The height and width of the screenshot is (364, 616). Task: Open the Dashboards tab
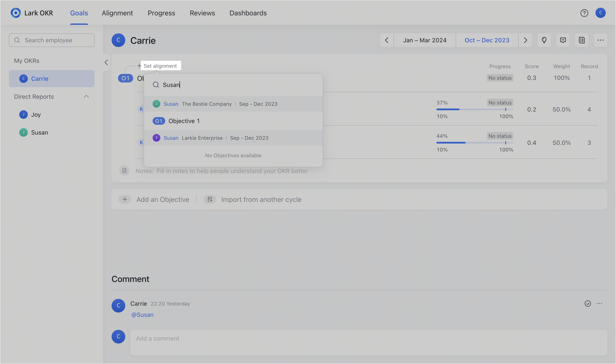[x=248, y=13]
